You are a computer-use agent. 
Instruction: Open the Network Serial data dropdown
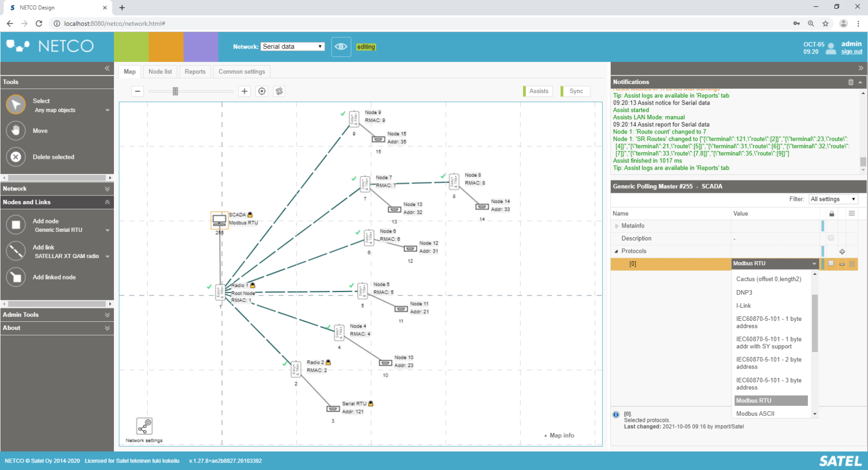[293, 47]
